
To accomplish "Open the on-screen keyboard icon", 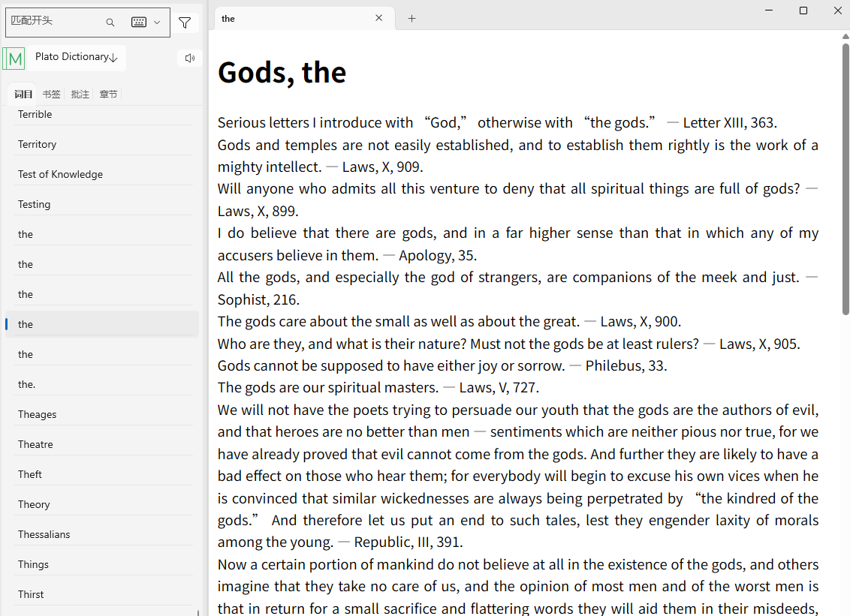I will coord(137,22).
